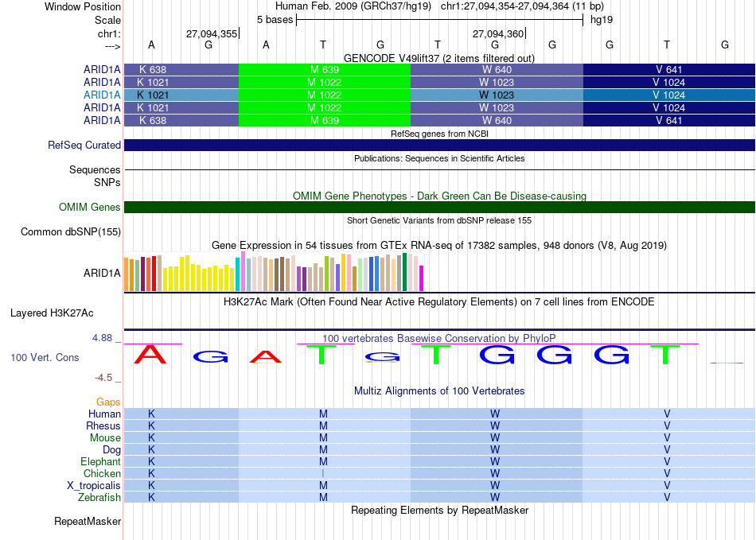Click the Common dbSNP(155) label
The width and height of the screenshot is (756, 540).
[x=70, y=231]
